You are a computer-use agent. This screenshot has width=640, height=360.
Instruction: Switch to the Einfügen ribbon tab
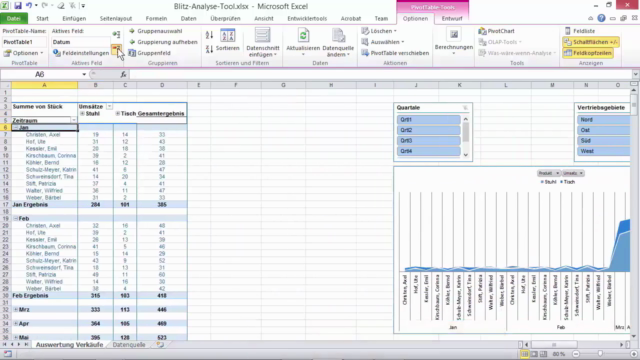click(74, 18)
